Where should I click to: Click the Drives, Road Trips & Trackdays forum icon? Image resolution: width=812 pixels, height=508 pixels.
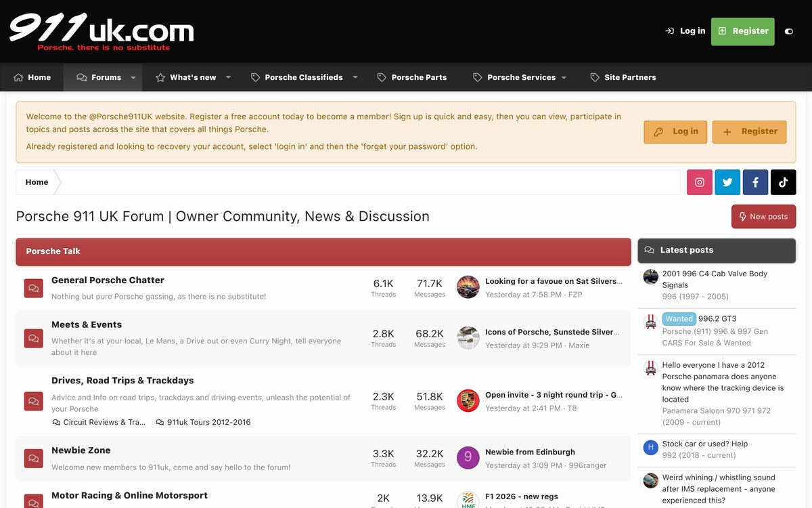click(34, 401)
